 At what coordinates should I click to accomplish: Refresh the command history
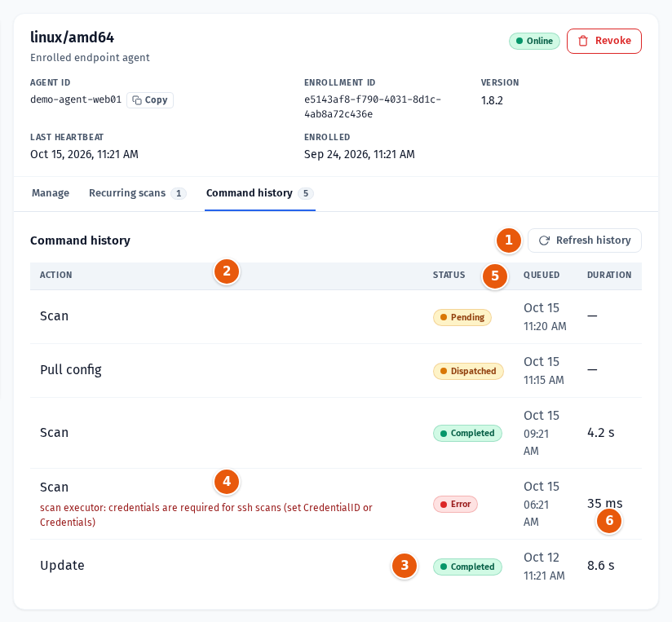(585, 240)
